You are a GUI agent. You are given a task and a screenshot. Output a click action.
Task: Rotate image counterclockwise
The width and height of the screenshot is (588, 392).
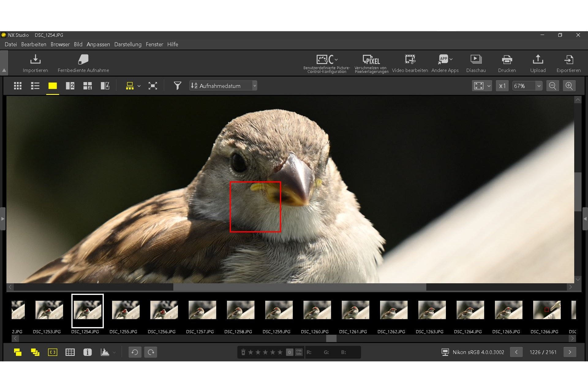(x=135, y=352)
